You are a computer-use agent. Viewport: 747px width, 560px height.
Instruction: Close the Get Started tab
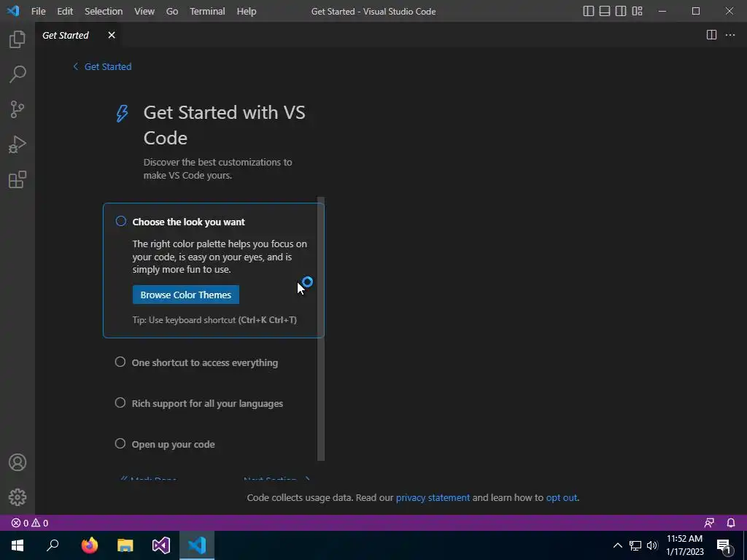[112, 35]
